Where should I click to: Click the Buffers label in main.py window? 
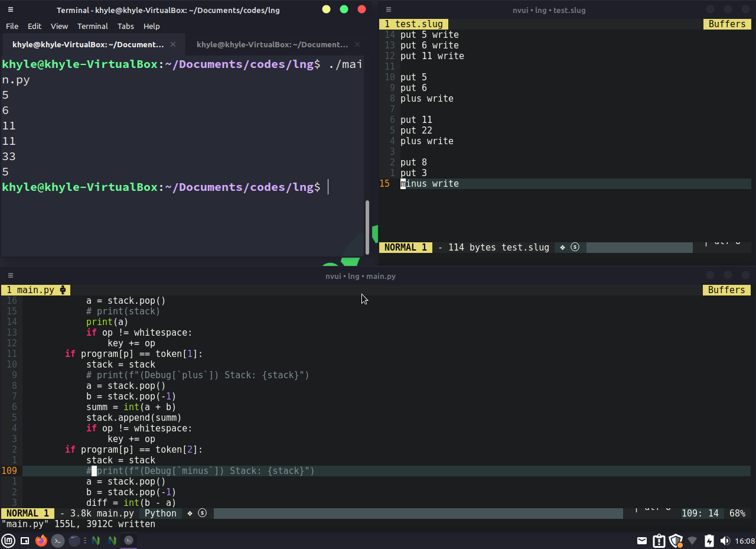click(727, 290)
